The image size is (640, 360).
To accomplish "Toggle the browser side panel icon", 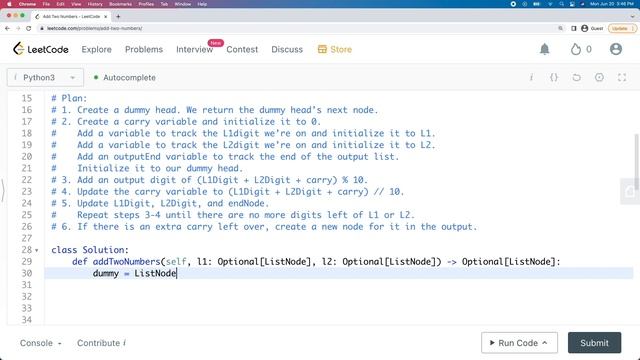I will click(573, 28).
